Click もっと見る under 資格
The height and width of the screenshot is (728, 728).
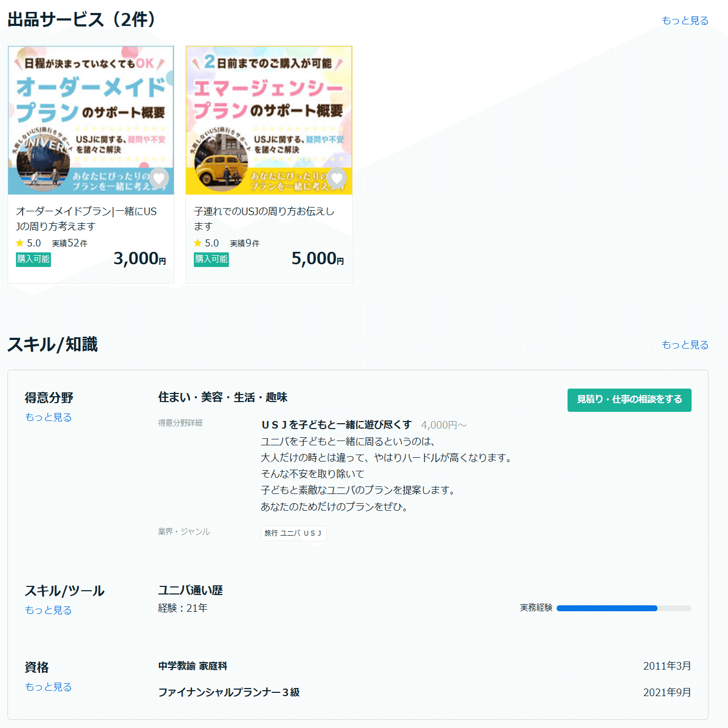pyautogui.click(x=48, y=687)
